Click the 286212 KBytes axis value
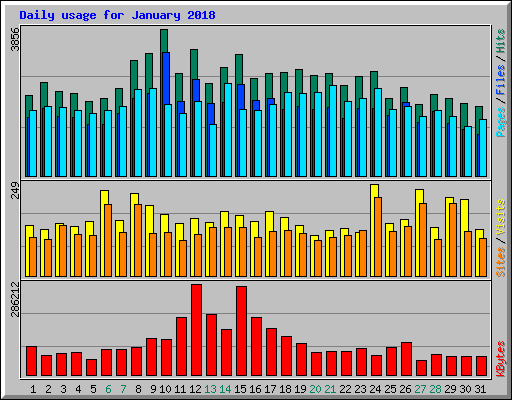The image size is (512, 400). point(15,299)
